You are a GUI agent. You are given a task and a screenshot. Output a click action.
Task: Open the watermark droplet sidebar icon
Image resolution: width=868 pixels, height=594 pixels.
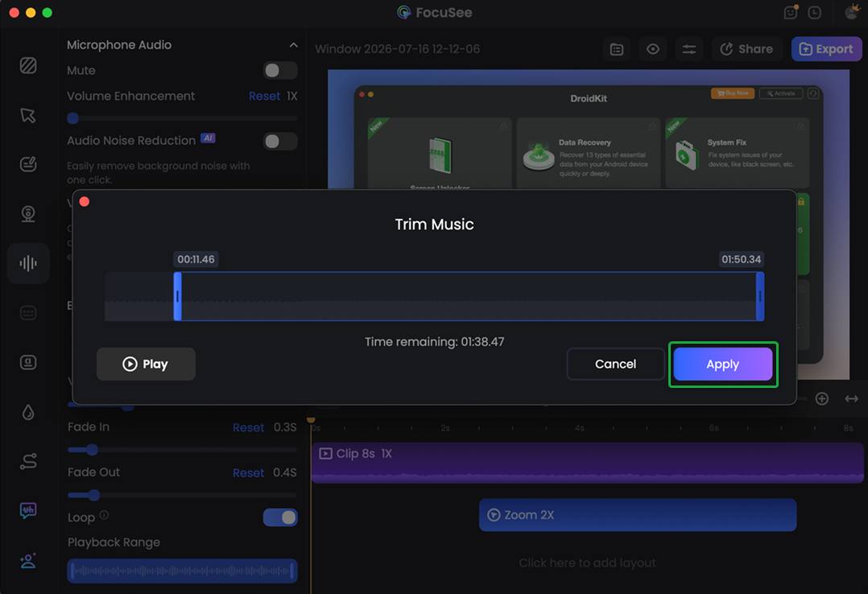click(x=28, y=412)
